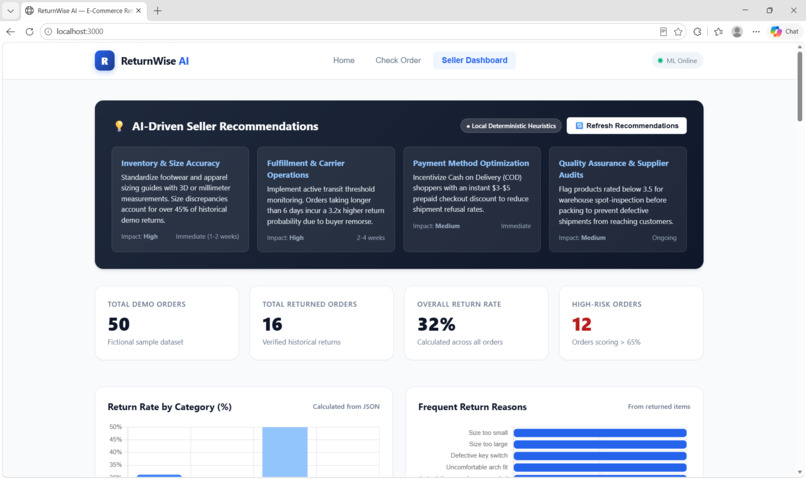Viewport: 806px width, 479px height.
Task: Open the Payment Method Optimization card
Action: 472,199
